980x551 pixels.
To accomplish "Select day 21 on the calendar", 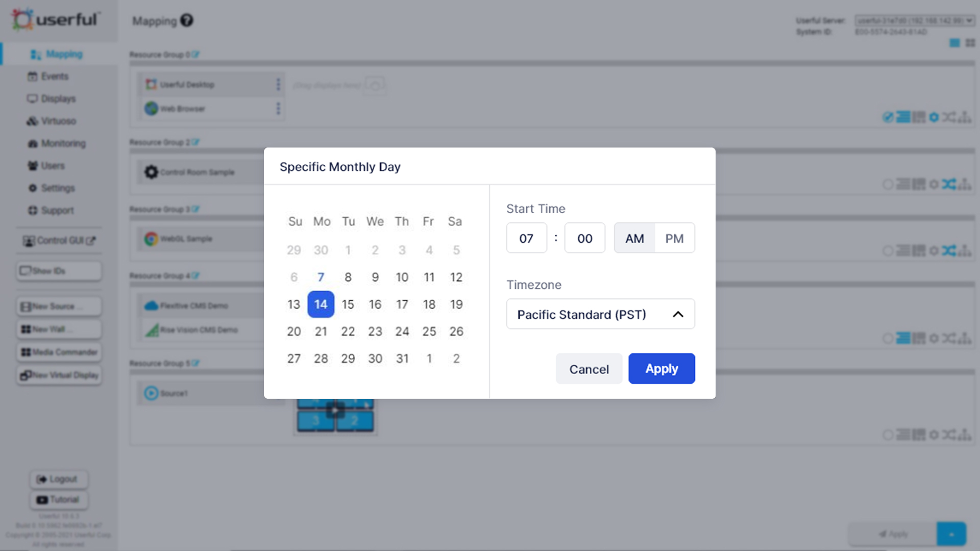I will pos(321,331).
